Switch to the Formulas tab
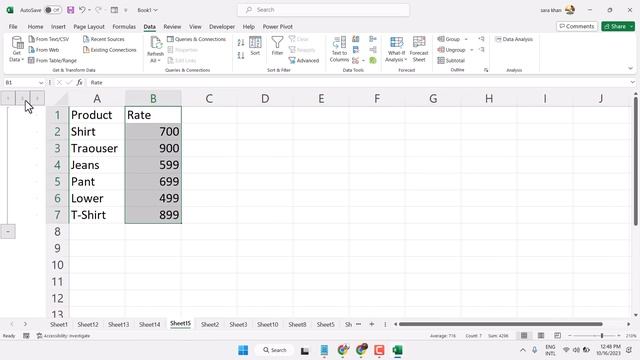Image resolution: width=640 pixels, height=360 pixels. coord(124,27)
